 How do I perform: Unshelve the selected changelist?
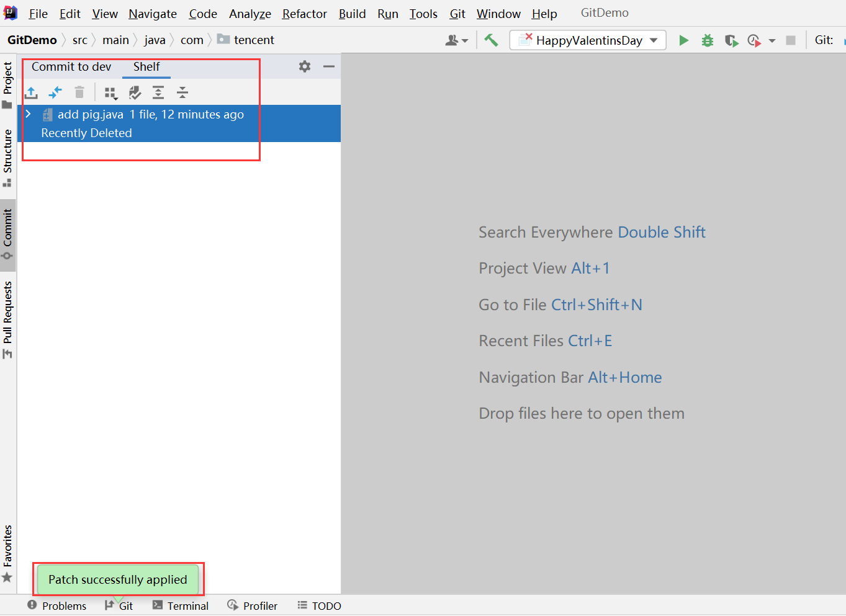31,92
